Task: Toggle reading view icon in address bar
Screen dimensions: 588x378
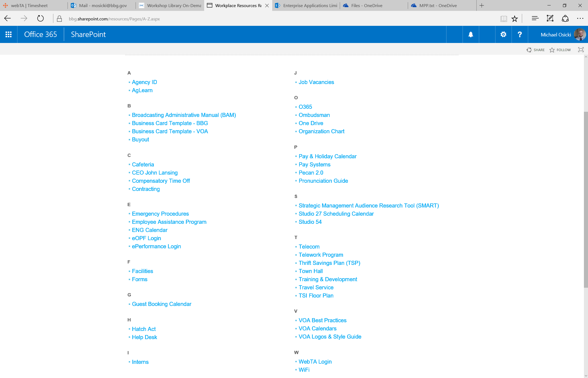Action: (x=503, y=19)
